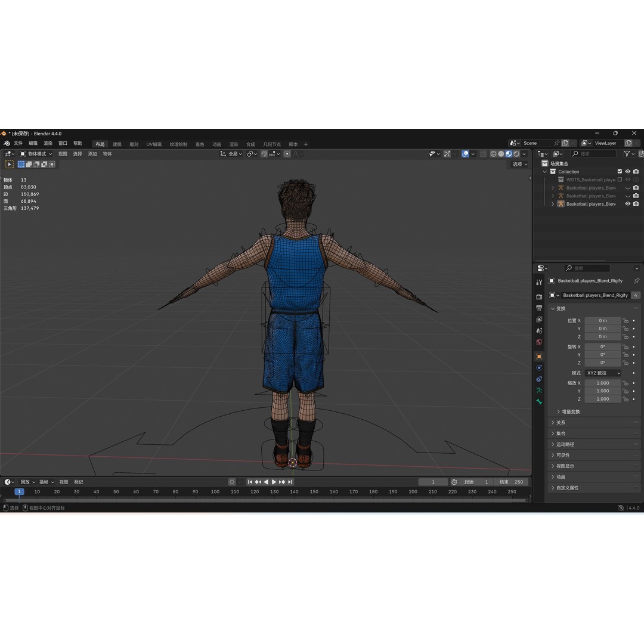Open the Physics properties tab
Image resolution: width=644 pixels, height=644 pixels.
(539, 367)
